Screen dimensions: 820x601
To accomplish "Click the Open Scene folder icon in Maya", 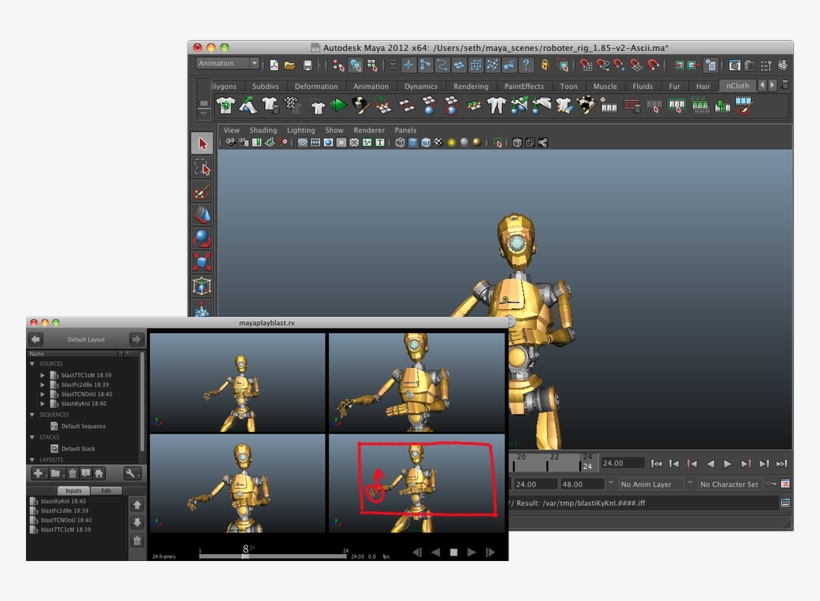I will click(290, 65).
